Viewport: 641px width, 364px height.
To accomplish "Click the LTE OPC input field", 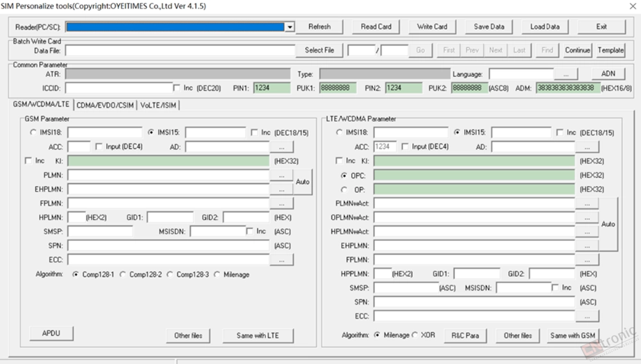I will point(474,175).
